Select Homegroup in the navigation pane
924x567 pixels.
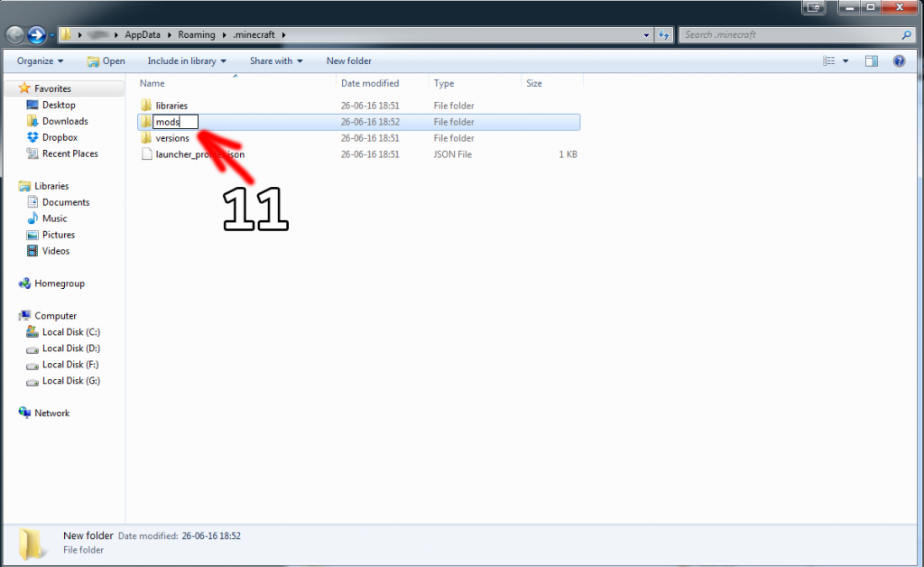[x=60, y=283]
